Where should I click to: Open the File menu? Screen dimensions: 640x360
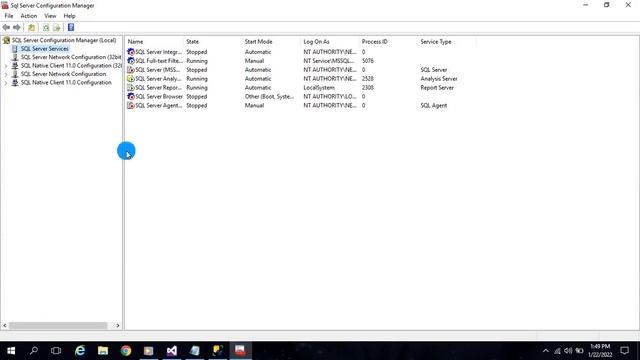[x=9, y=16]
